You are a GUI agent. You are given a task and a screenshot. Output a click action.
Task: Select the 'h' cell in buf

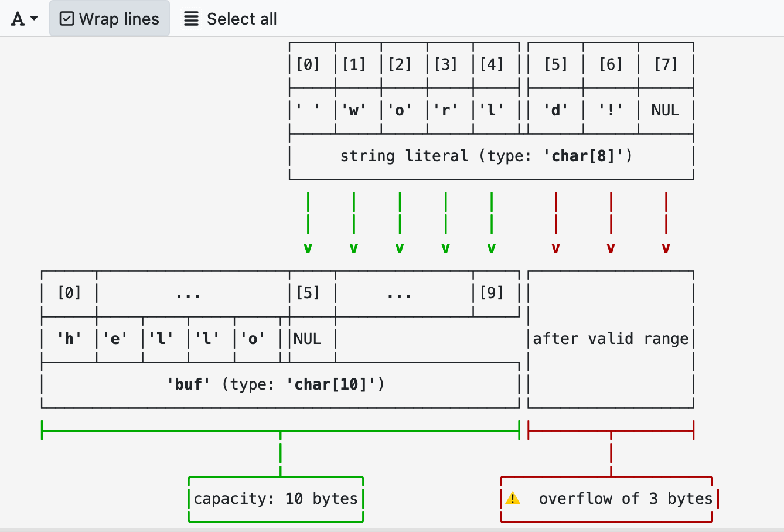point(69,339)
